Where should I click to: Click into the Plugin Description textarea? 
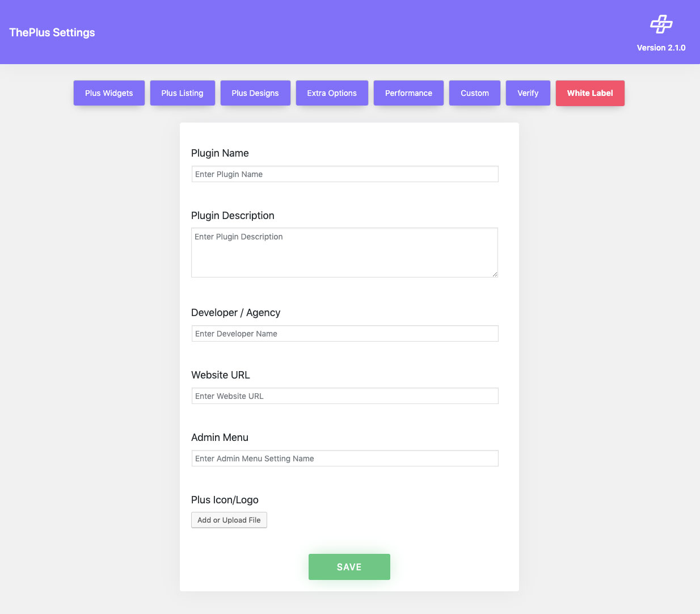click(x=345, y=253)
